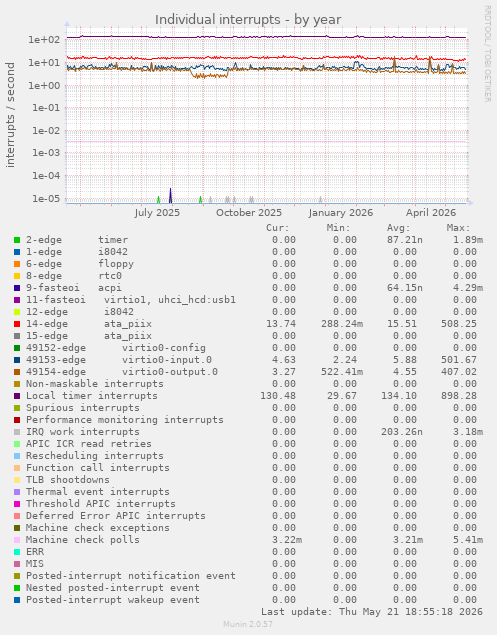Click the 49153-edge virtio0-input.0 blue swatch
Image resolution: width=497 pixels, height=635 pixels.
pos(17,360)
